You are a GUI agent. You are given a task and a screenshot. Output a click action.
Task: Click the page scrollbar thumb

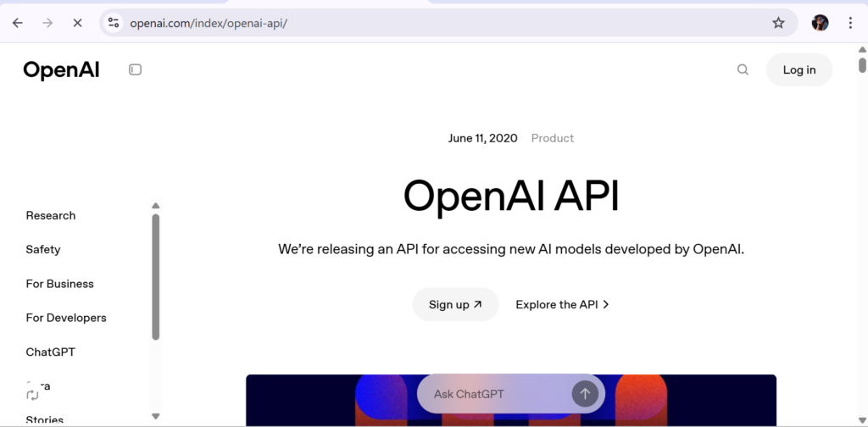(862, 64)
